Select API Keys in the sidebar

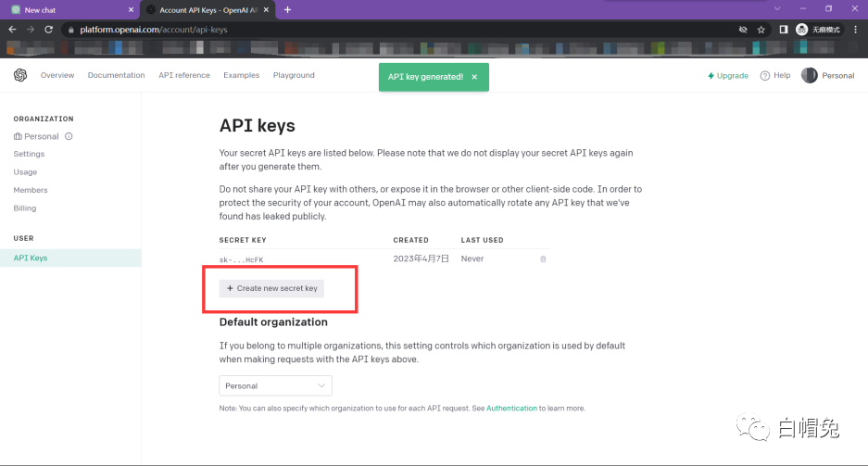pos(70,258)
